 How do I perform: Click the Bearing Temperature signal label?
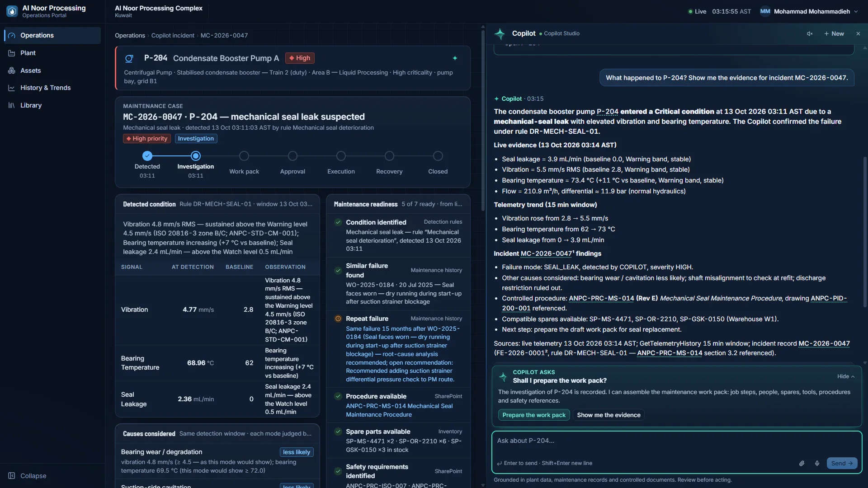(140, 363)
